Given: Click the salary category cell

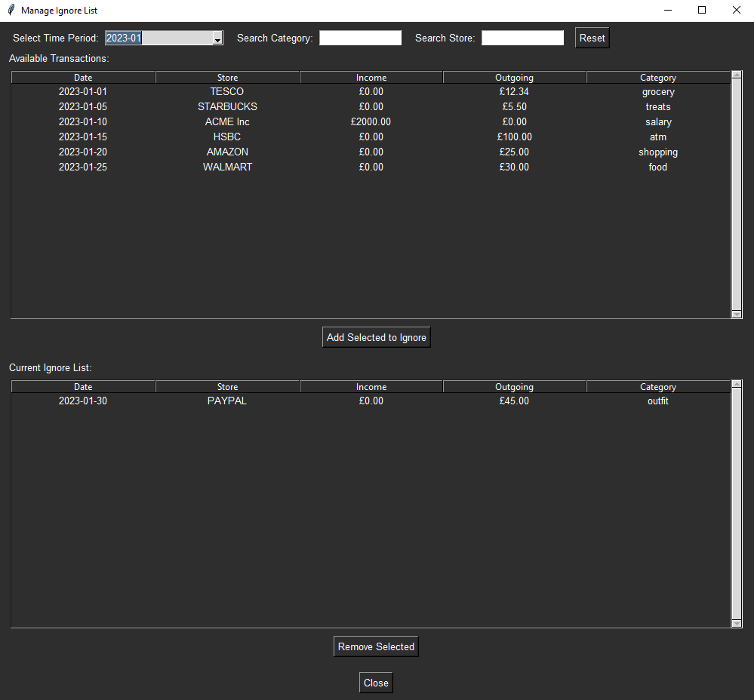Looking at the screenshot, I should (658, 122).
